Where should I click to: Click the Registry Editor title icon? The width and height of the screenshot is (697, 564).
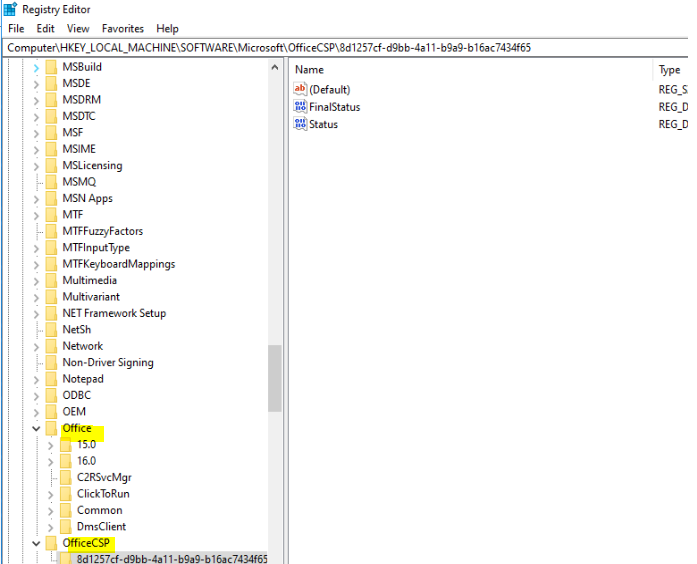click(x=10, y=9)
